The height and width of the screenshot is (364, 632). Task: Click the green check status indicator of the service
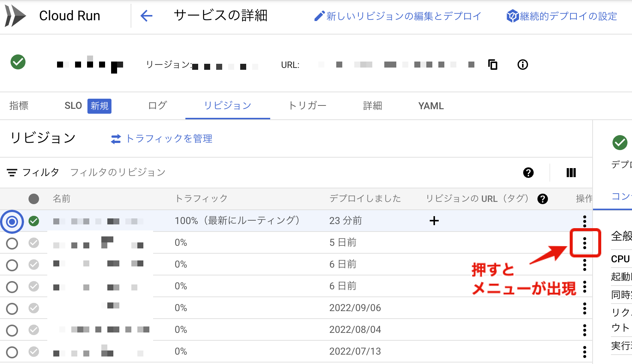click(19, 62)
